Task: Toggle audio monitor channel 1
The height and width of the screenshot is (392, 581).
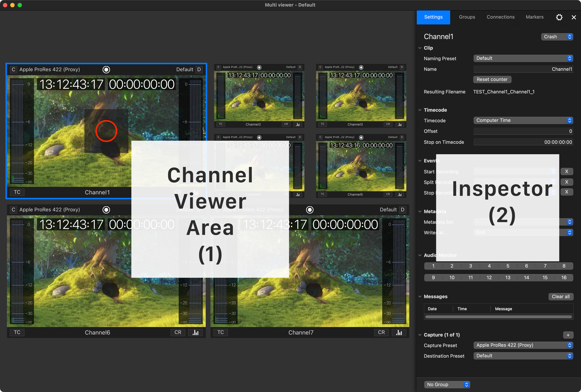Action: 433,266
